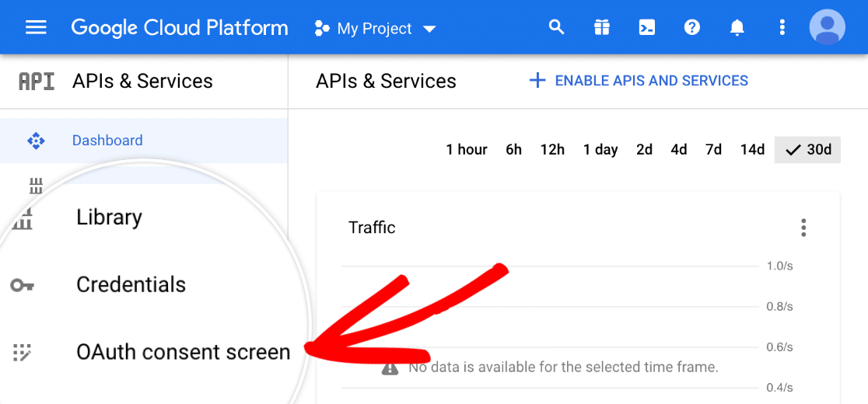Click Enable APIs and Services button
This screenshot has height=404, width=868.
[x=639, y=82]
